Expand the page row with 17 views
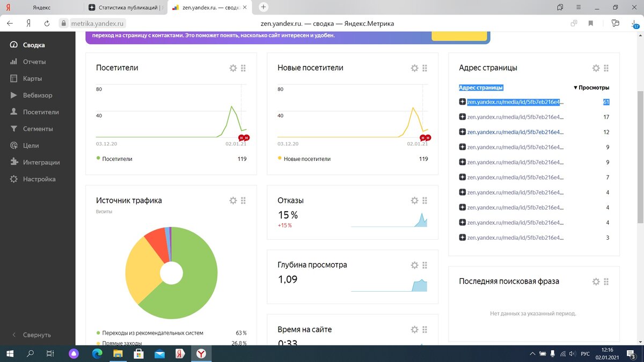This screenshot has width=644, height=362. coord(462,117)
